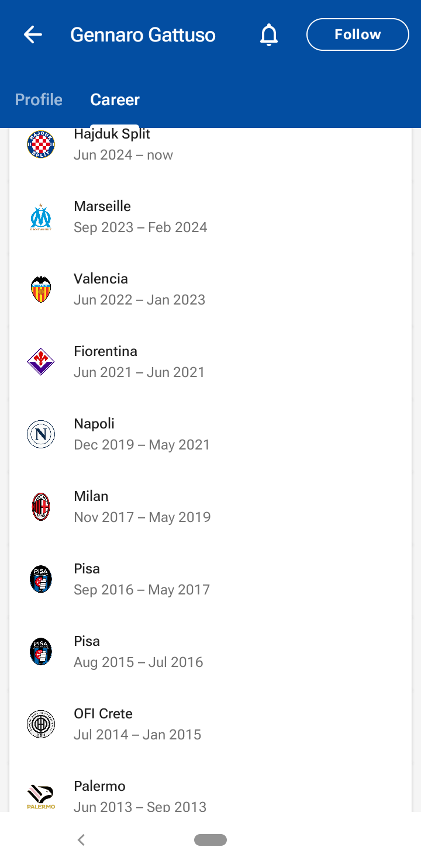Tap the Napoli N logo
The width and height of the screenshot is (421, 868).
[41, 434]
